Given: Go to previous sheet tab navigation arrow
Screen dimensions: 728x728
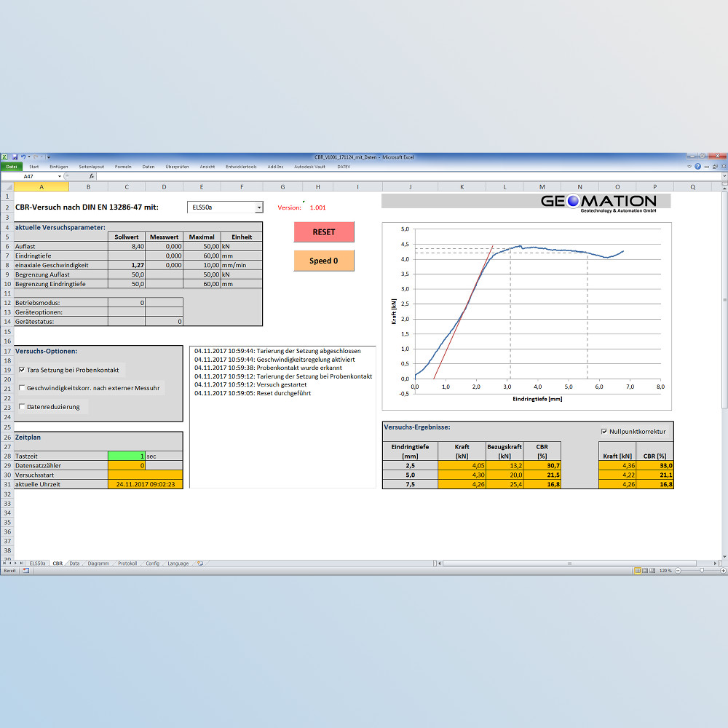Looking at the screenshot, I should 9,563.
